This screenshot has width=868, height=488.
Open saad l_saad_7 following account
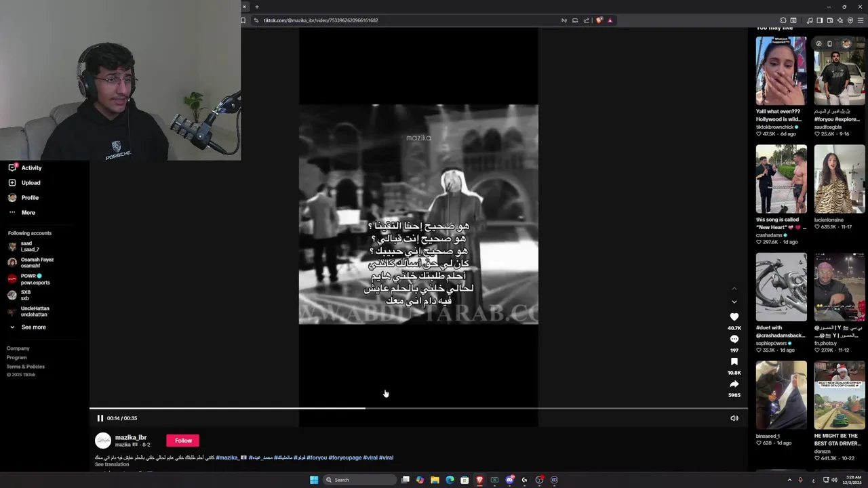tap(24, 246)
